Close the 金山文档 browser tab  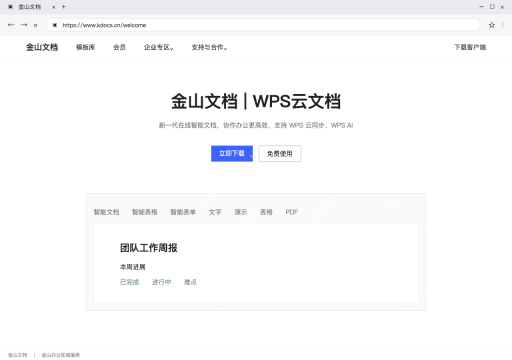53,7
